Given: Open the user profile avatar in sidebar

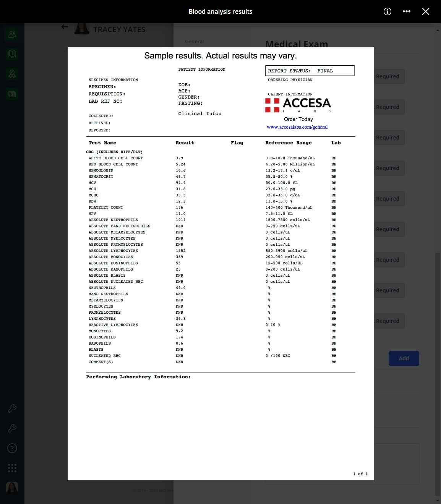Looking at the screenshot, I should pos(12,488).
